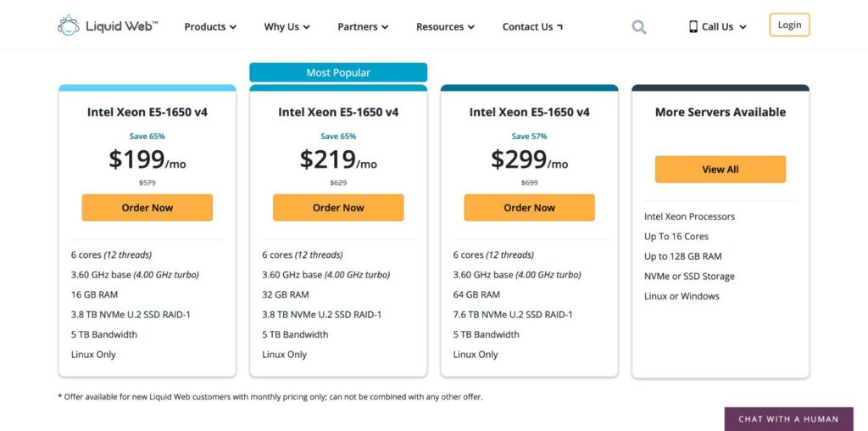Select the More Servers Available heading
Viewport: 868px width, 431px height.
[721, 112]
